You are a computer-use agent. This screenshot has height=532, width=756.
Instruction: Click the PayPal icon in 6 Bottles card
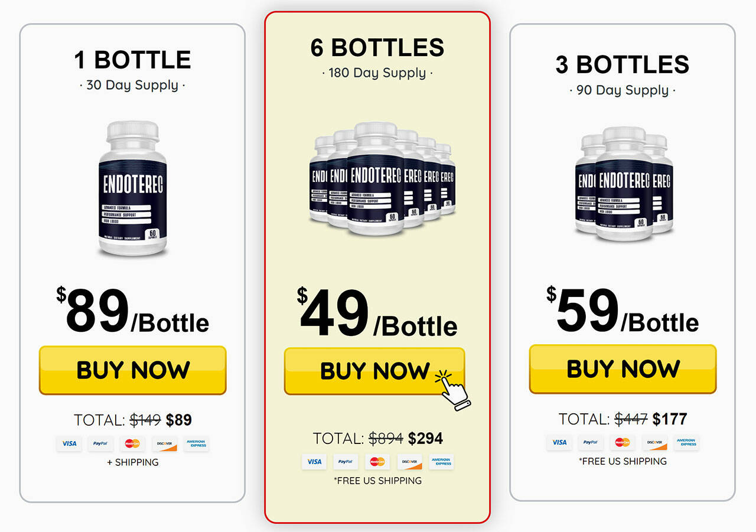click(346, 462)
